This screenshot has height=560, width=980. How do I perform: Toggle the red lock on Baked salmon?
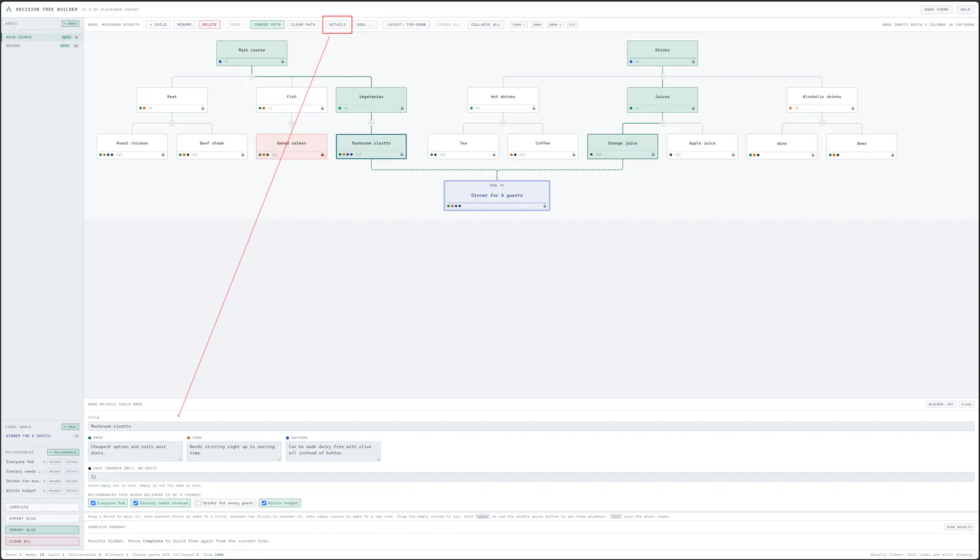(322, 154)
